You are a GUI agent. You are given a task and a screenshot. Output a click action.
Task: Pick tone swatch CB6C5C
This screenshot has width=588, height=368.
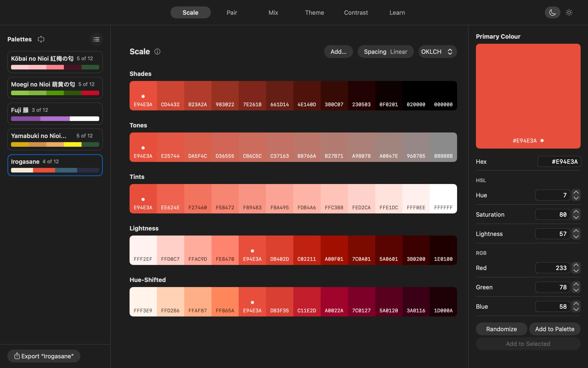252,147
